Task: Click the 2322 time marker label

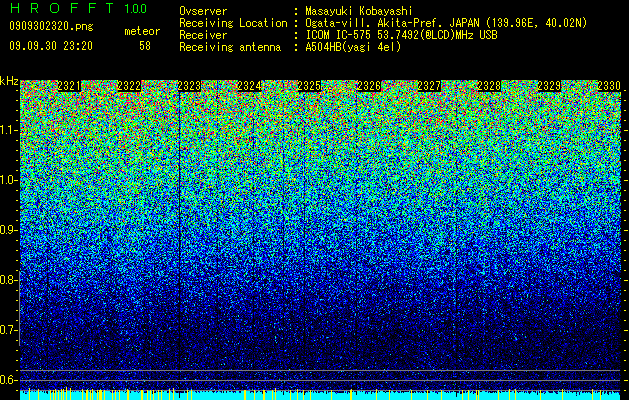Action: coord(129,86)
